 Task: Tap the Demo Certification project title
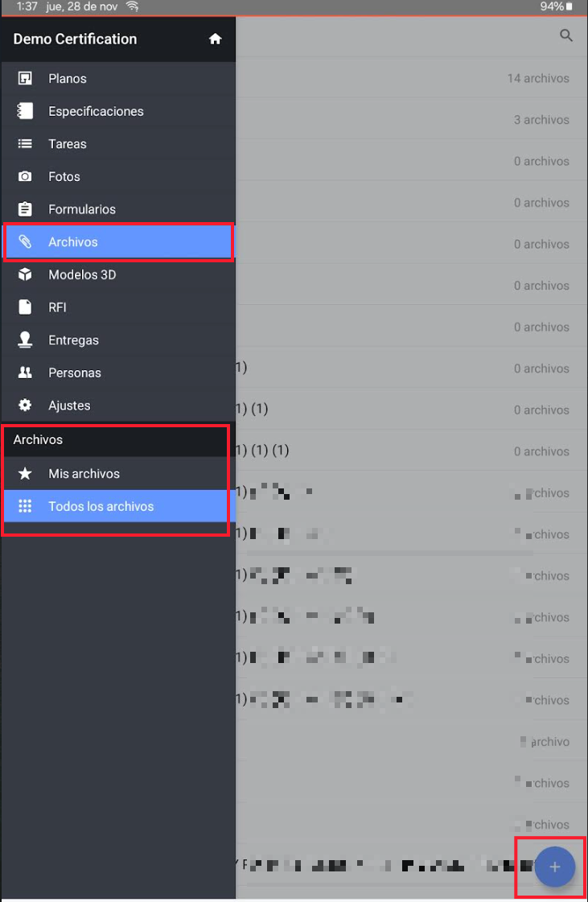coord(75,39)
